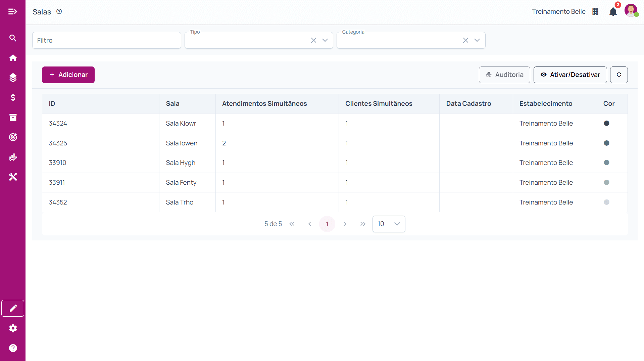
Task: Select page 1 in pagination
Action: coord(327,224)
